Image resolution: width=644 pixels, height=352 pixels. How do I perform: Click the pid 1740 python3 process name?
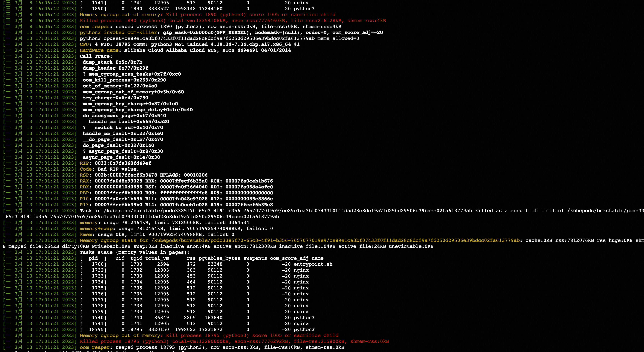[304, 318]
